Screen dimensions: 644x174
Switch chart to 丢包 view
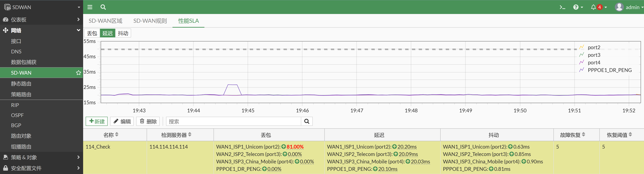coord(92,33)
